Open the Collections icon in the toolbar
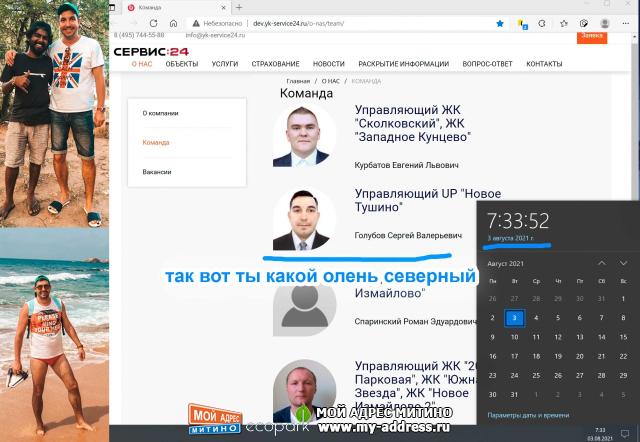Screen dimensions: 640x442 584,24
